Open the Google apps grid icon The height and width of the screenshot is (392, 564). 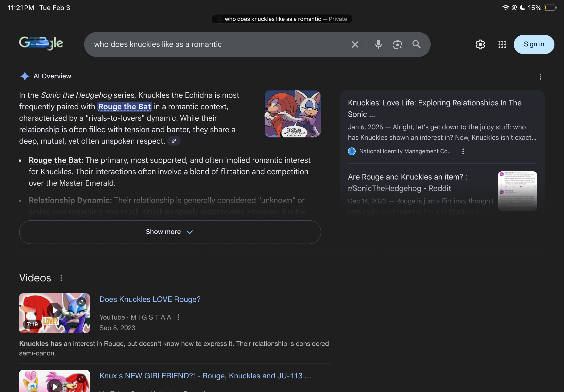pos(502,44)
